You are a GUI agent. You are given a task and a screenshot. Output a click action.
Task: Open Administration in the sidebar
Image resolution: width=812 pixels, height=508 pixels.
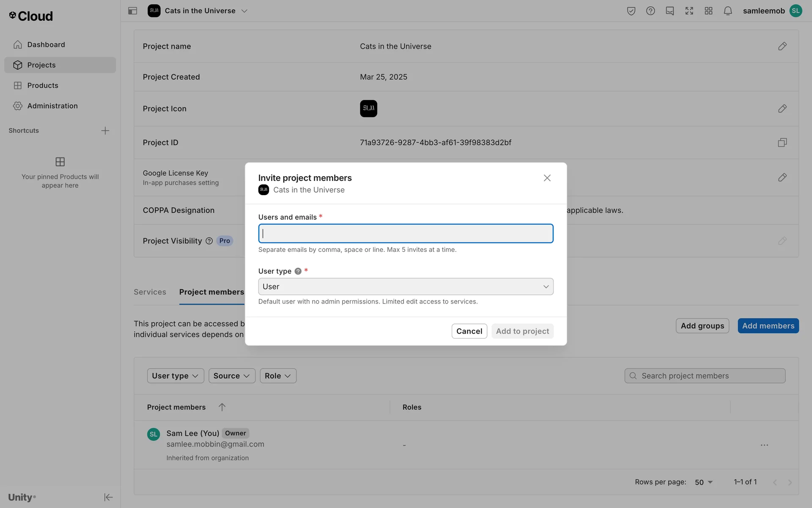52,106
